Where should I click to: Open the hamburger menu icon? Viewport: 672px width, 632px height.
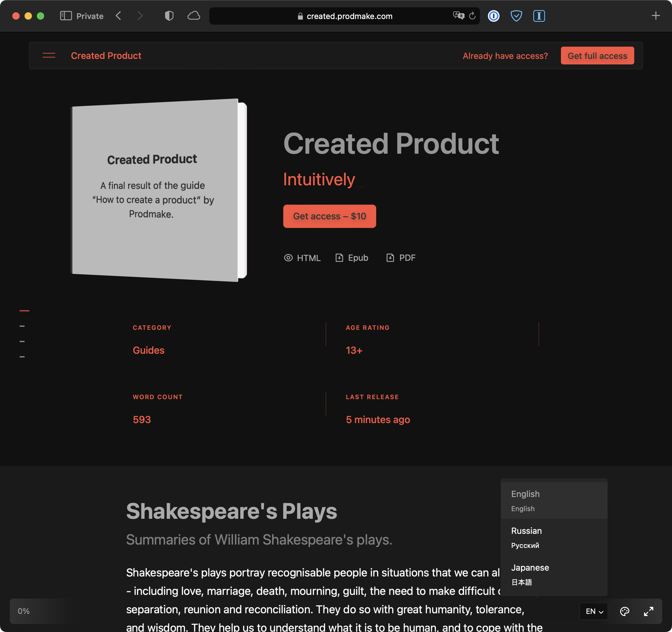coord(49,56)
